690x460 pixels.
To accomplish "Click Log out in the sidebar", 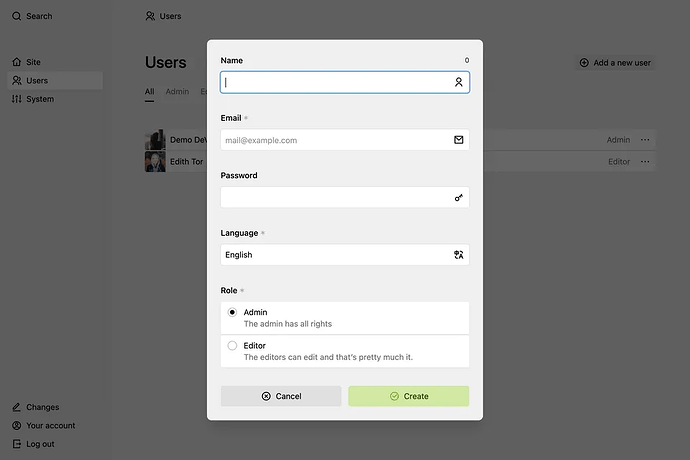I will (x=40, y=444).
